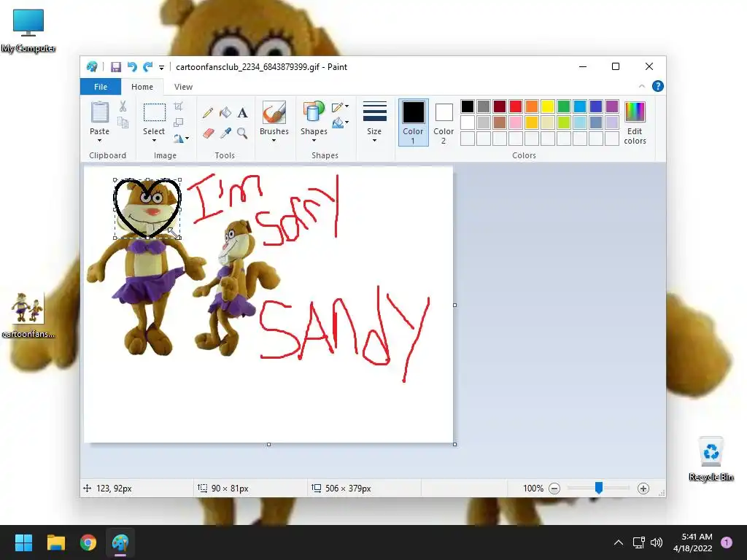The width and height of the screenshot is (747, 560).
Task: Open the clock showing 5:41 AM
Action: (693, 542)
